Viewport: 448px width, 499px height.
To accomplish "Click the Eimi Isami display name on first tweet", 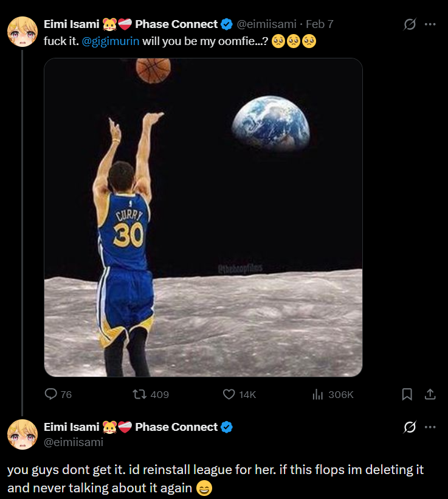I will (x=71, y=24).
